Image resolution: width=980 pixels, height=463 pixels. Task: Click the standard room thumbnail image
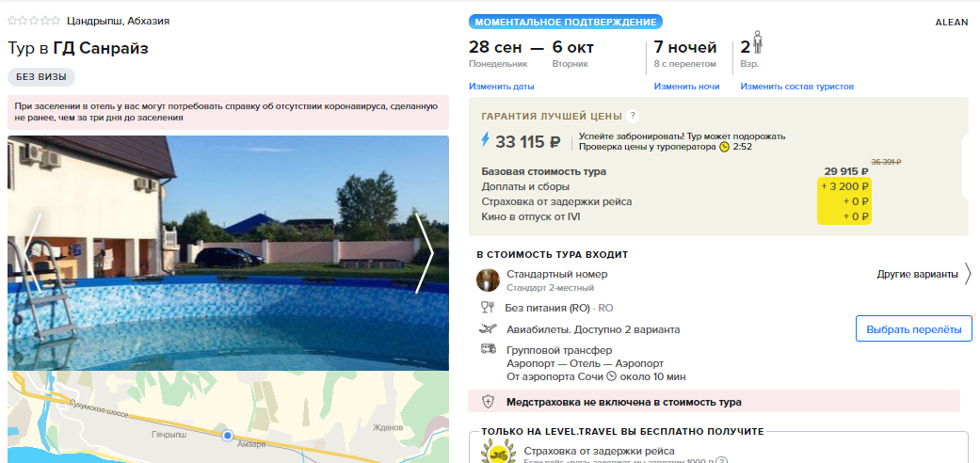point(489,279)
